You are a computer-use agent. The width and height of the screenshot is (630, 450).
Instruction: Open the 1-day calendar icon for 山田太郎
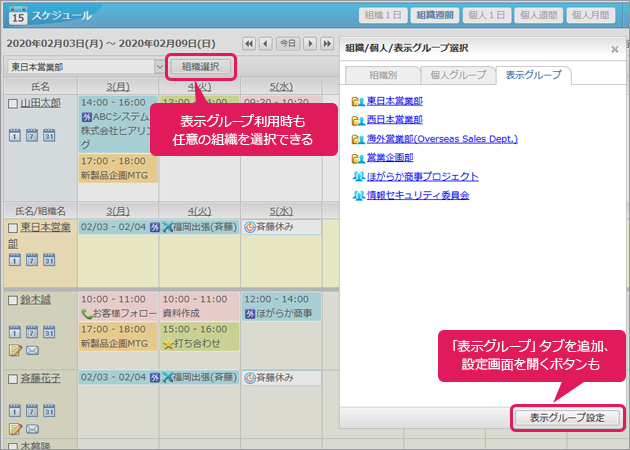pyautogui.click(x=14, y=135)
